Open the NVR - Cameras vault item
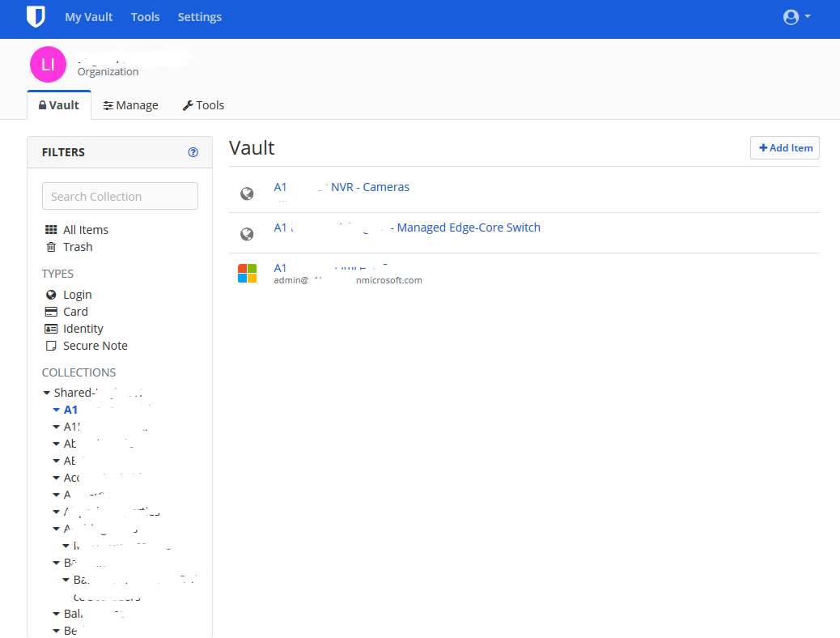The width and height of the screenshot is (840, 638). [x=342, y=187]
